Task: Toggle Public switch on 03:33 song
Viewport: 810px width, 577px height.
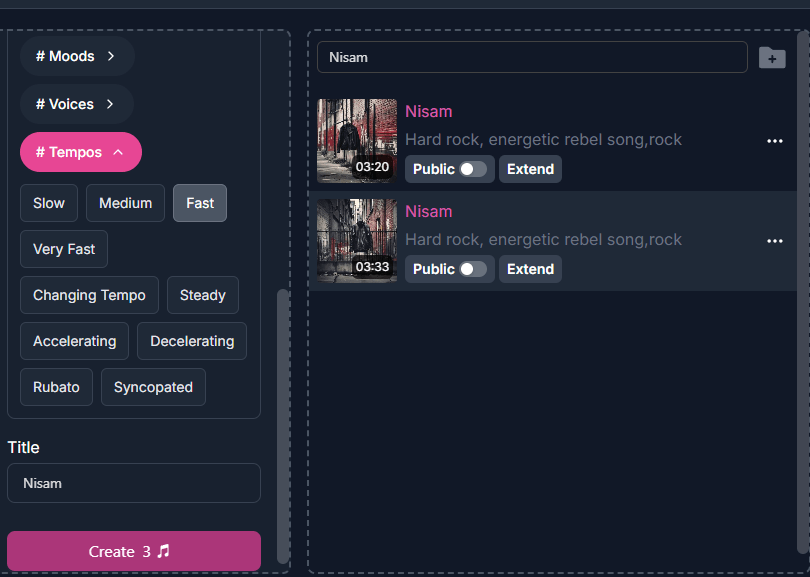Action: pos(473,269)
